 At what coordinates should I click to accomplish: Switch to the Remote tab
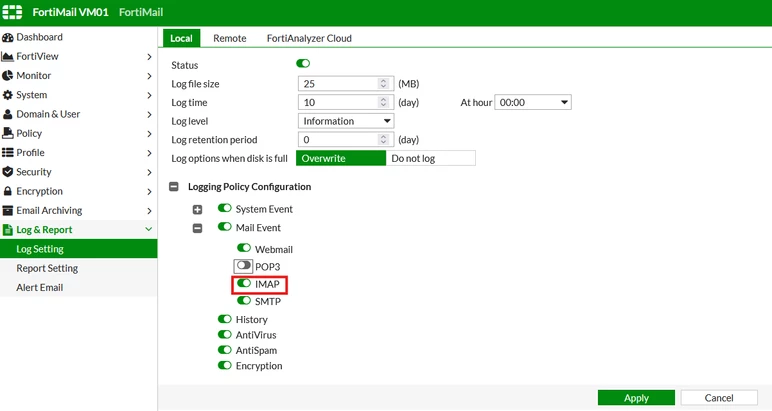(x=229, y=38)
